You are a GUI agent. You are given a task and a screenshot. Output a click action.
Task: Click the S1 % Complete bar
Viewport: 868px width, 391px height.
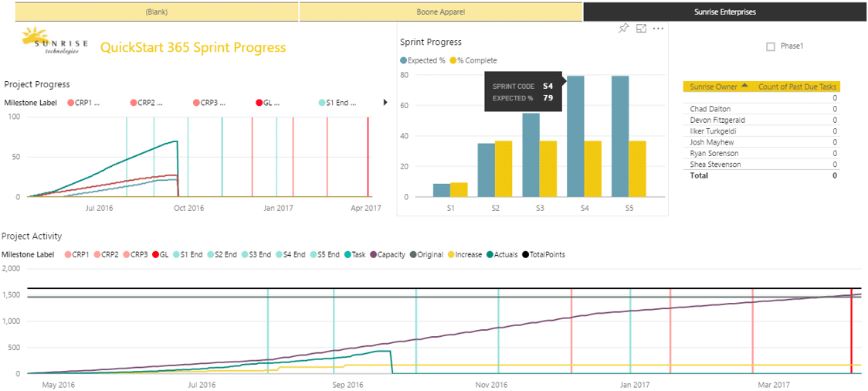click(459, 190)
